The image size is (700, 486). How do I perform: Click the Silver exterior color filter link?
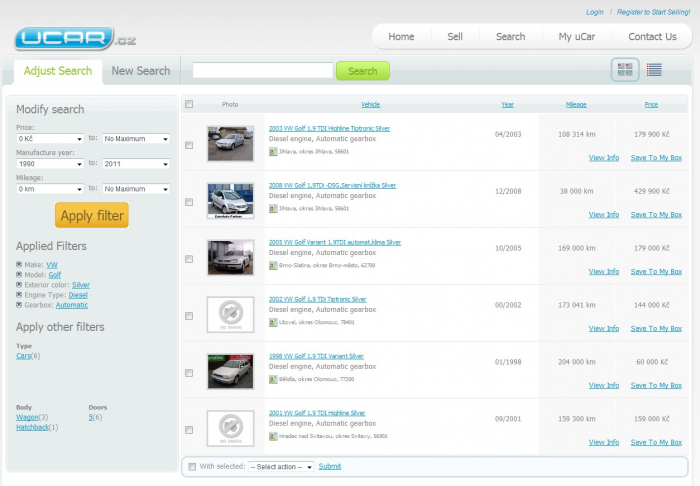tap(81, 285)
